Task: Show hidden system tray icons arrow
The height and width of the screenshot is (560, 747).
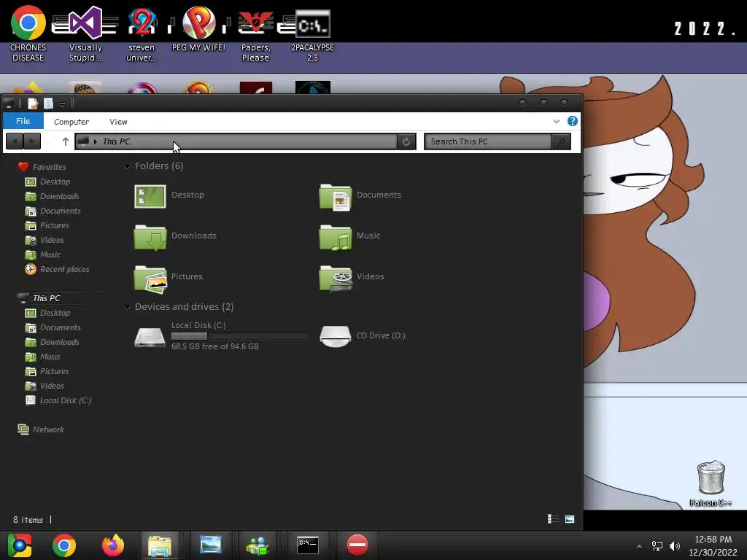Action: 639,546
